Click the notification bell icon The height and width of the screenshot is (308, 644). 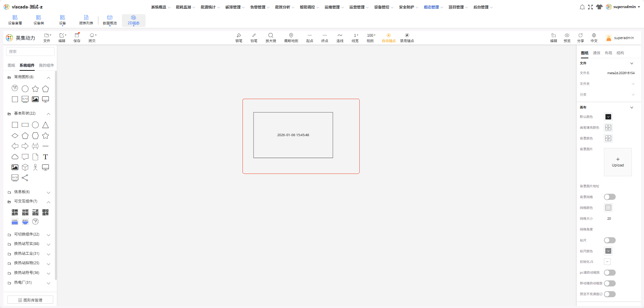click(x=582, y=7)
